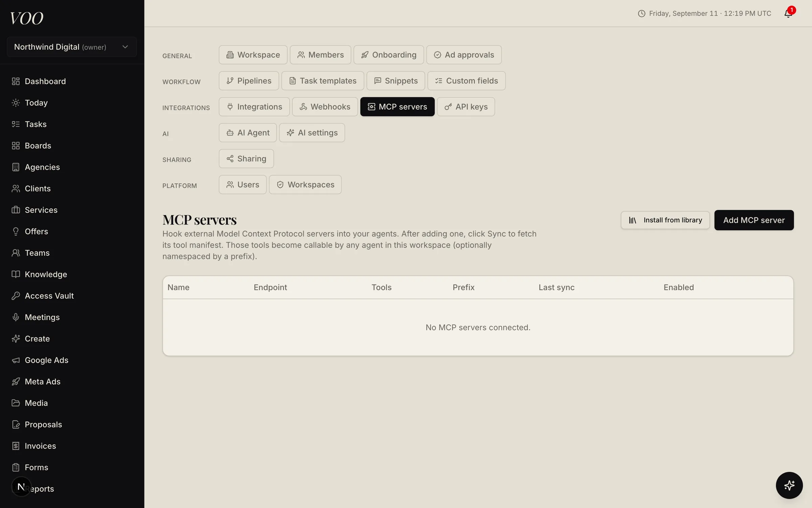Click the Knowledge book icon
812x508 pixels.
[16, 274]
